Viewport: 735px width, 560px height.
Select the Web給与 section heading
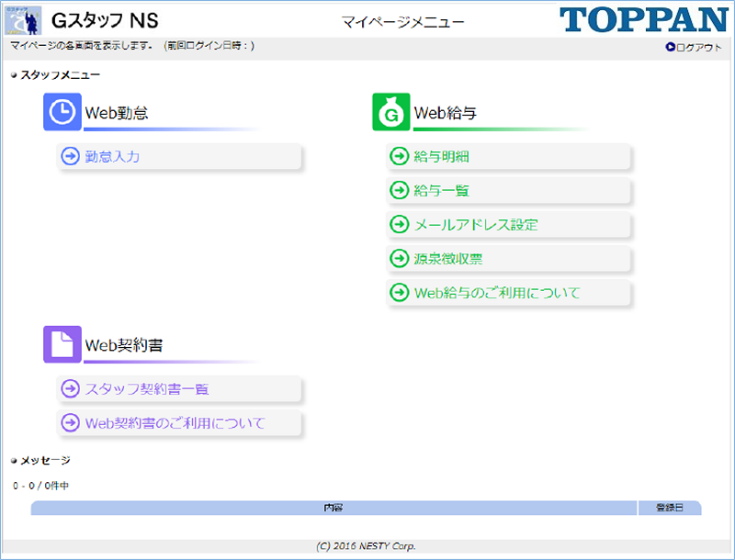tap(446, 113)
